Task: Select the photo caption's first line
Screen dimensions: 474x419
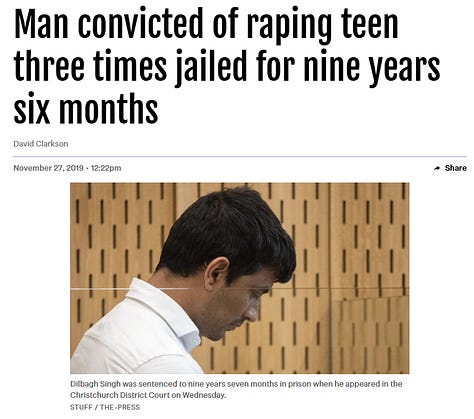Action: 236,384
